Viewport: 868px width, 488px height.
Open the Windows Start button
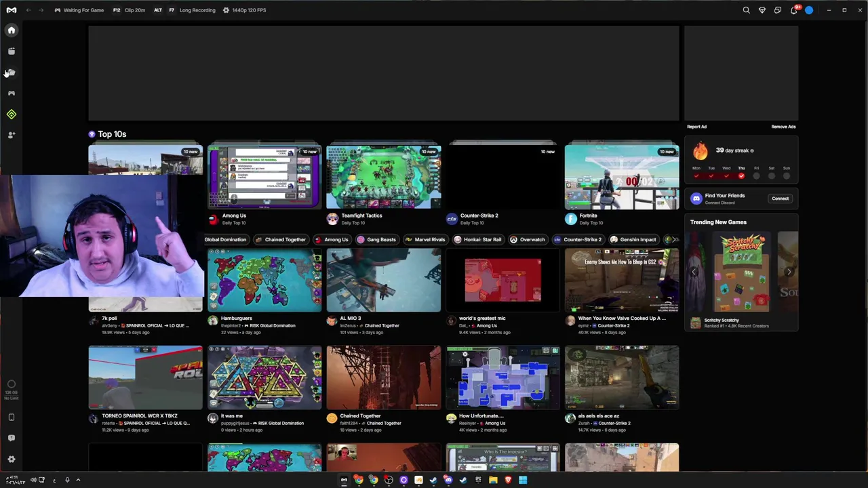[523, 480]
